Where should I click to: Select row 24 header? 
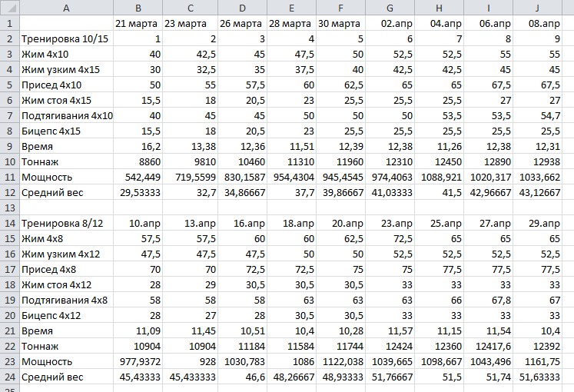tap(9, 377)
